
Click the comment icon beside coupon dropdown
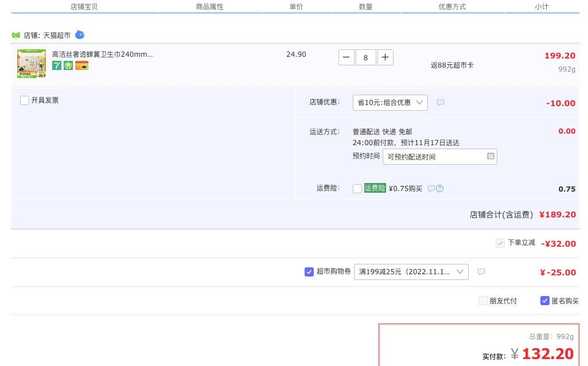(x=481, y=272)
